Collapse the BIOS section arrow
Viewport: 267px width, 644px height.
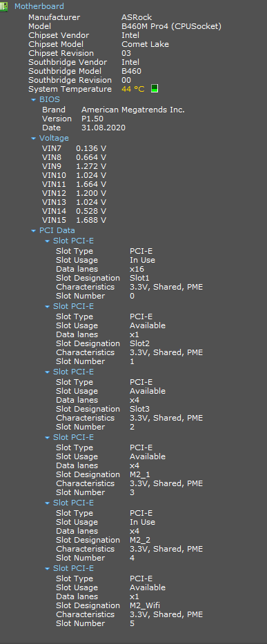33,100
